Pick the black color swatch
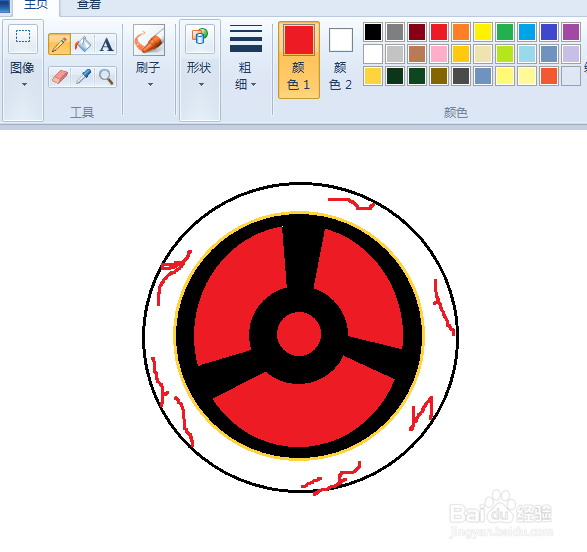 coord(373,32)
